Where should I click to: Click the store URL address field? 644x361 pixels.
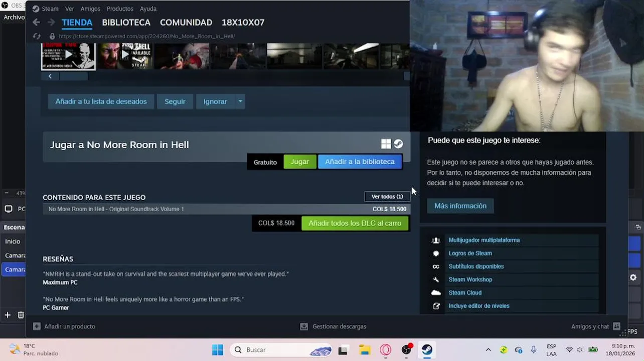click(146, 36)
